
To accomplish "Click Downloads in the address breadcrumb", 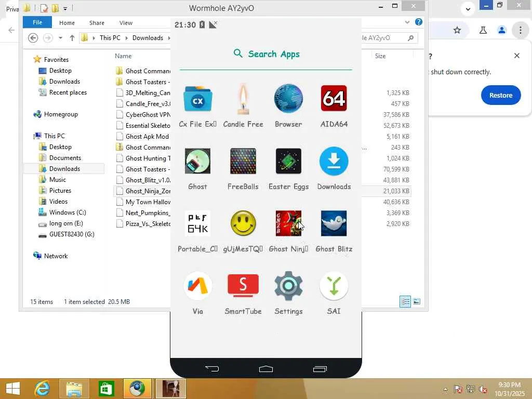I will pyautogui.click(x=148, y=37).
